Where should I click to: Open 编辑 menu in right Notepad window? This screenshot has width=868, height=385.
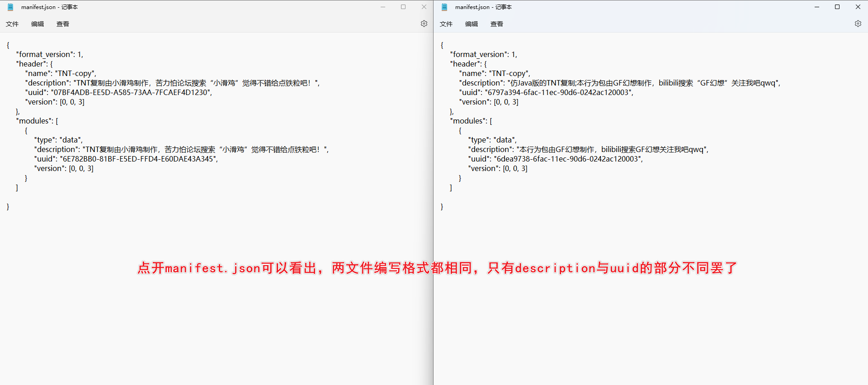pos(472,24)
